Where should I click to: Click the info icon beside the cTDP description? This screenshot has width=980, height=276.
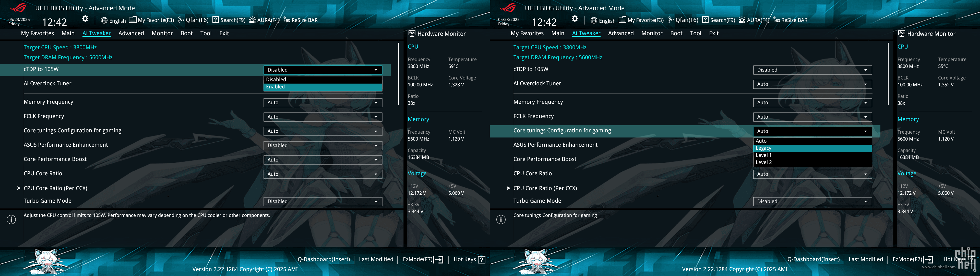point(11,220)
